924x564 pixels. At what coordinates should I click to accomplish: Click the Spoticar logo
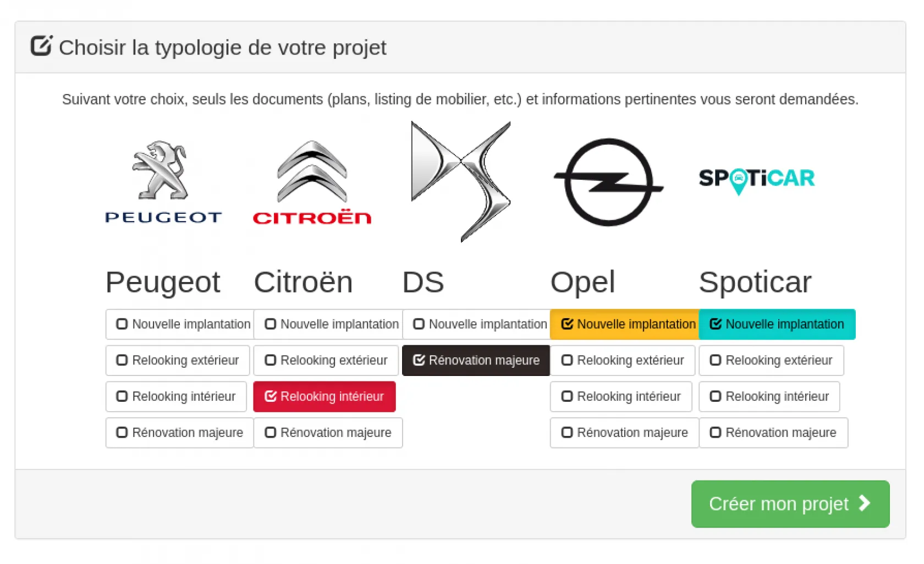tap(757, 180)
